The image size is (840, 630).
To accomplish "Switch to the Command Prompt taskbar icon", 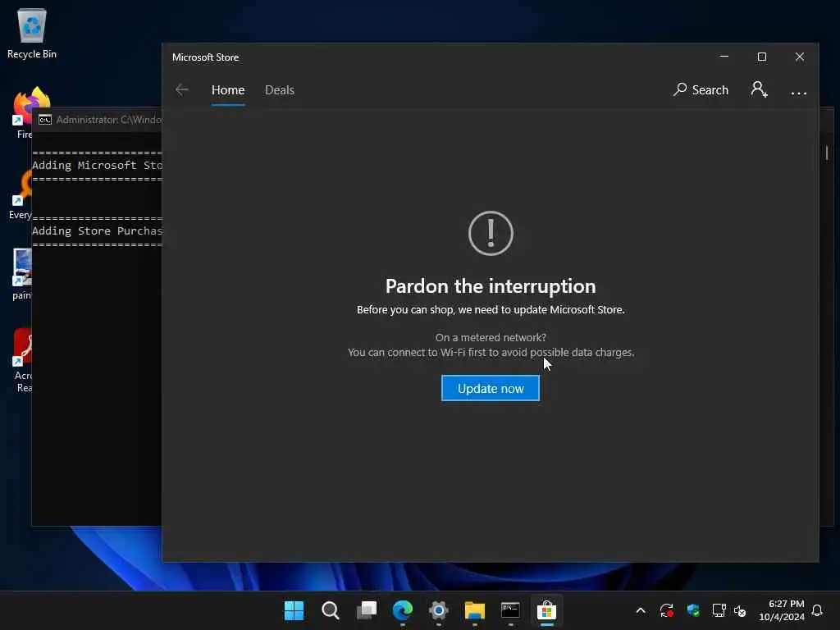I will (510, 610).
